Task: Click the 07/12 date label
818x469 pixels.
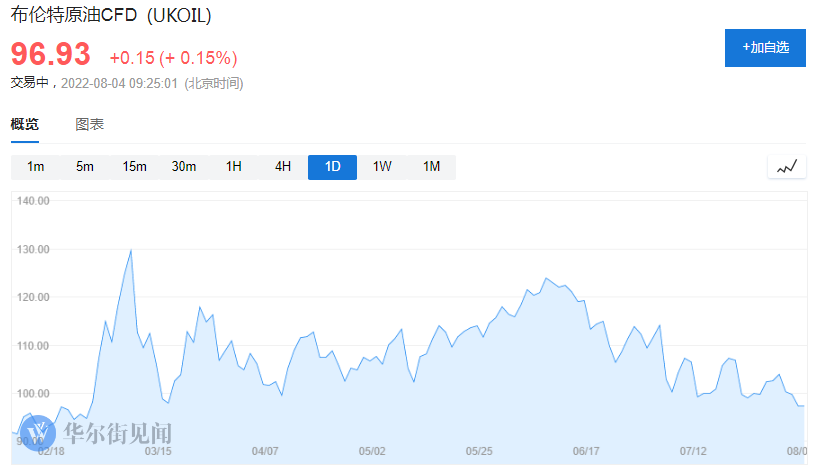Action: 693,451
